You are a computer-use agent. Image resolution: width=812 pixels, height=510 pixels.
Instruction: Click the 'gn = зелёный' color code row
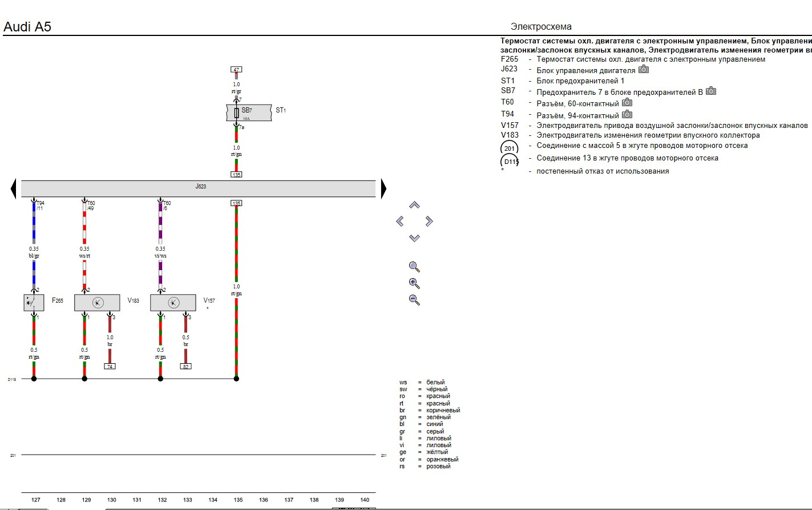425,417
